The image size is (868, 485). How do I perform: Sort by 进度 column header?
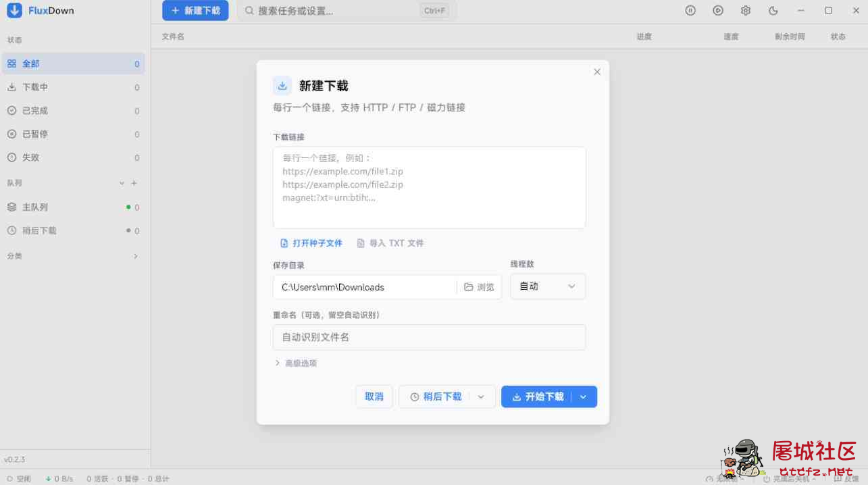(x=644, y=36)
